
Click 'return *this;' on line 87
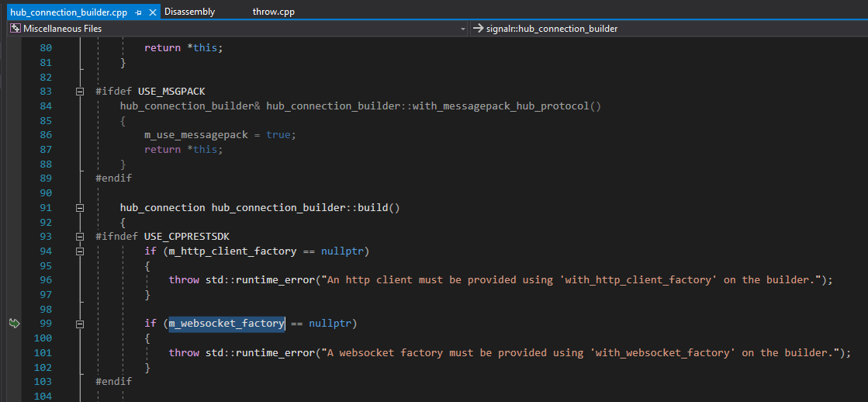click(183, 149)
